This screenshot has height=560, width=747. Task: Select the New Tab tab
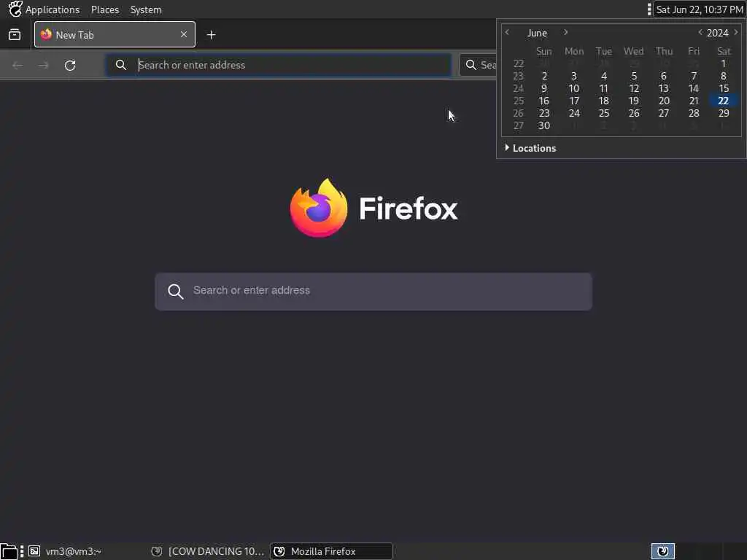(115, 34)
